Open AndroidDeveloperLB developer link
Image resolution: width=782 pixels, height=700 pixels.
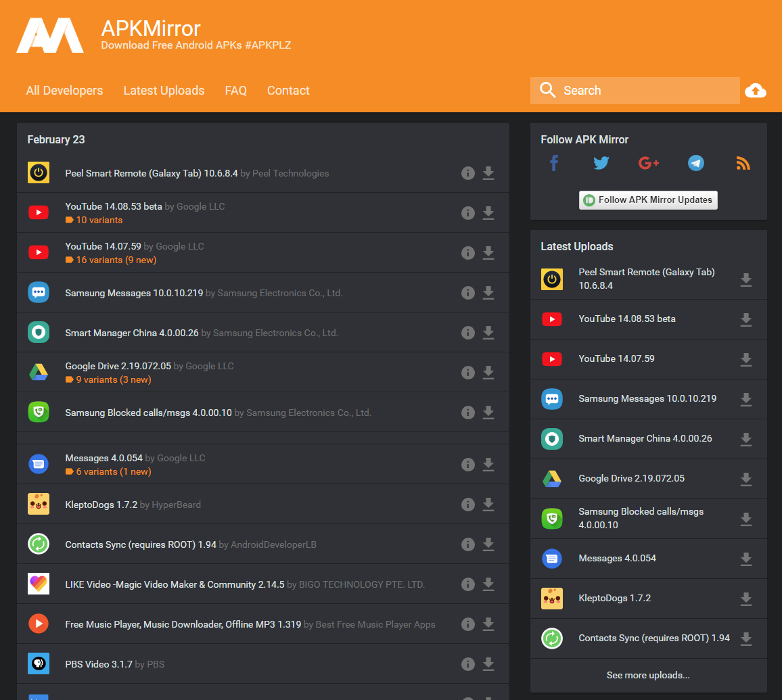click(x=273, y=544)
